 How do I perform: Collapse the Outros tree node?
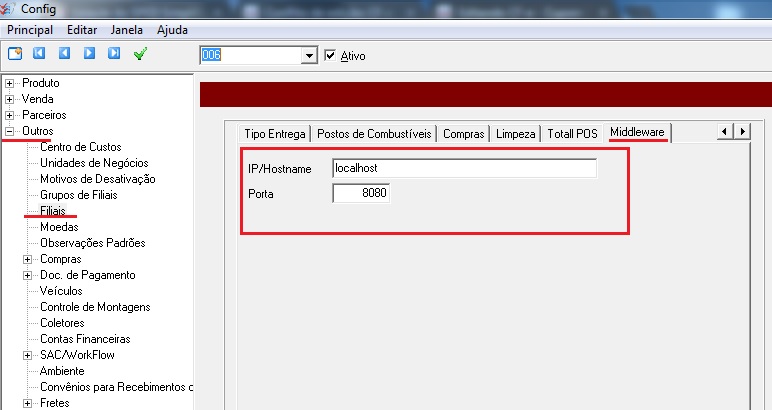[10, 131]
